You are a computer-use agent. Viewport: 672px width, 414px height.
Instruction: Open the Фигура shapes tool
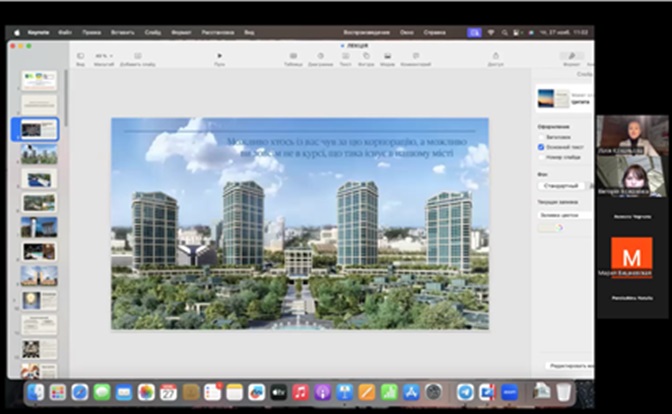366,56
